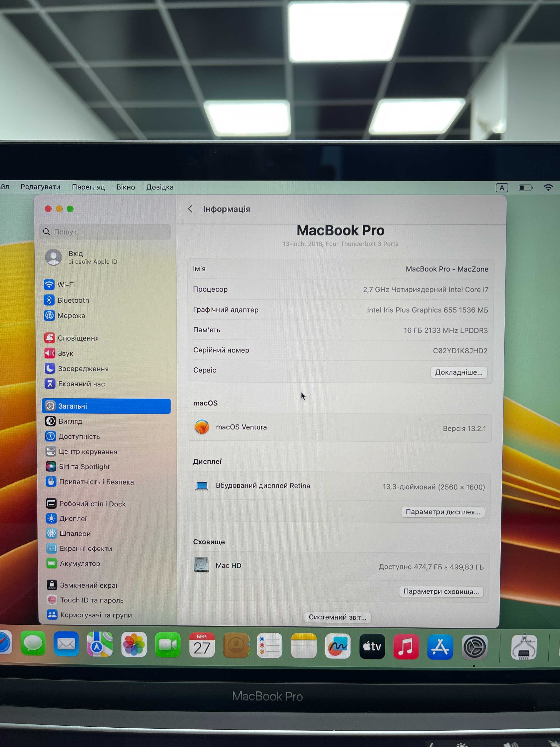Click serial number C02YD1K8JHD2
This screenshot has height=747, width=560.
coord(460,351)
